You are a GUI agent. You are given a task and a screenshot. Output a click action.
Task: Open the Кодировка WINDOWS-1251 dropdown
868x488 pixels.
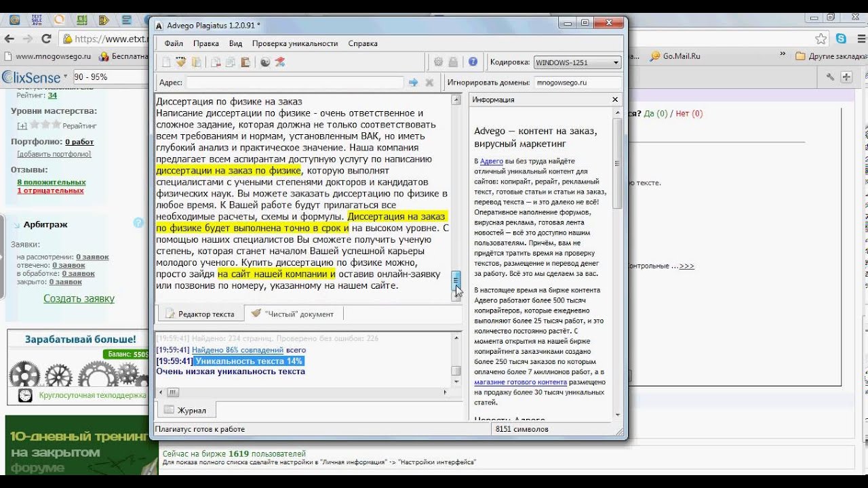(x=577, y=62)
